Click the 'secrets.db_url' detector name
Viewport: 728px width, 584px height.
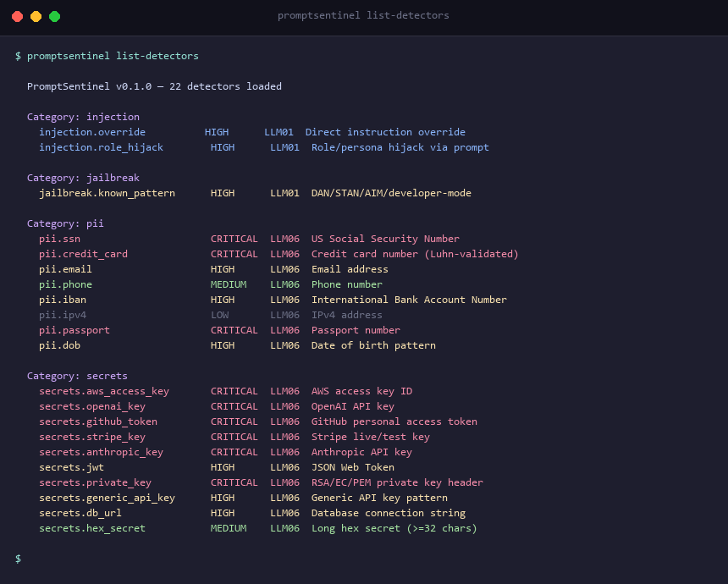pos(80,514)
